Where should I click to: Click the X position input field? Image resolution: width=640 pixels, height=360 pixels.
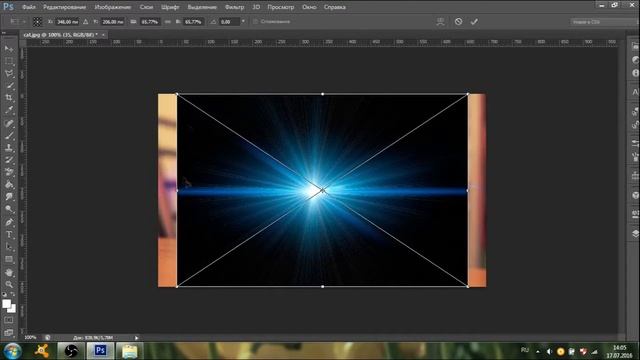click(67, 22)
